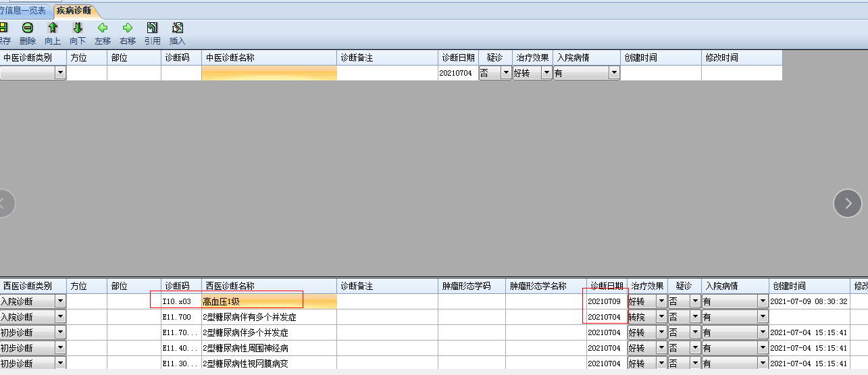The width and height of the screenshot is (868, 375).
Task: Select diagnosis 2型糖尿病伴有多个并发症
Action: [249, 317]
